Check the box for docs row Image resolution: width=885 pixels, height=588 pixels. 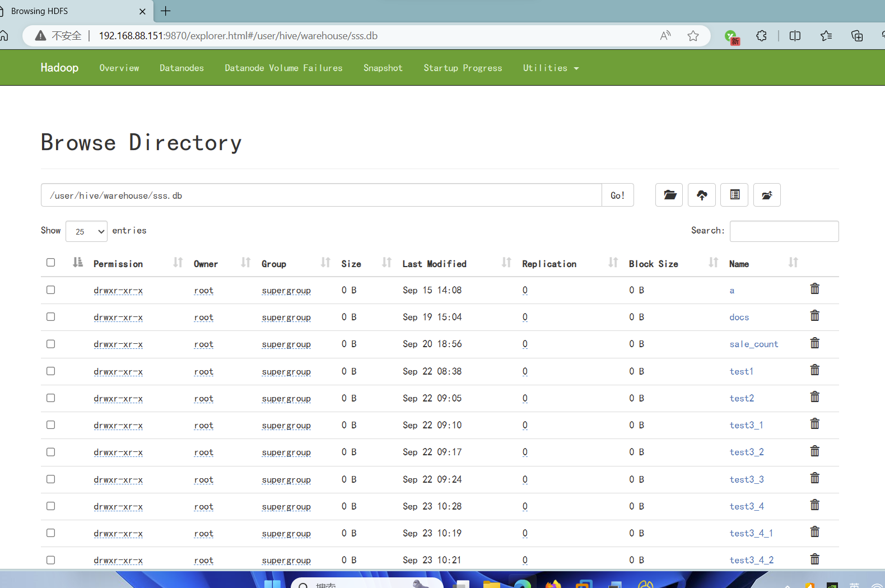click(51, 317)
